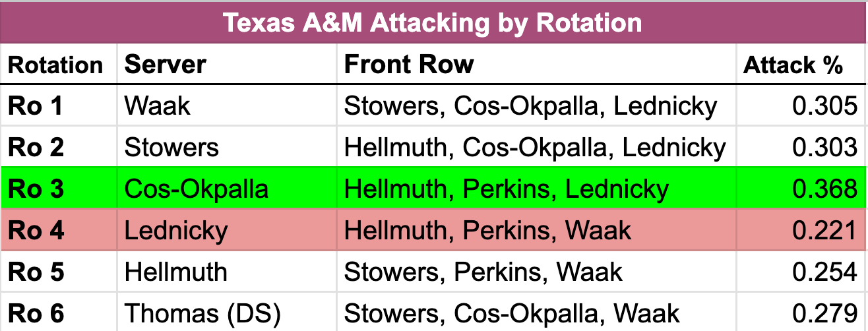Click the 0.368 attack percentage value
868x331 pixels.
click(x=826, y=189)
